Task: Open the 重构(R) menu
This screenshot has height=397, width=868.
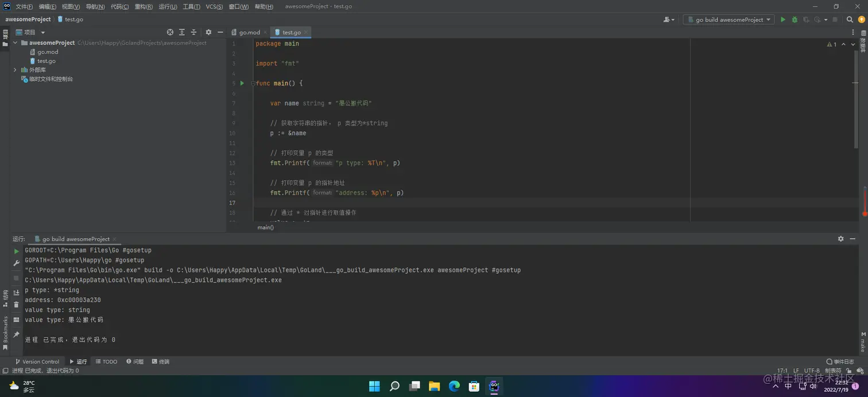Action: (x=144, y=6)
